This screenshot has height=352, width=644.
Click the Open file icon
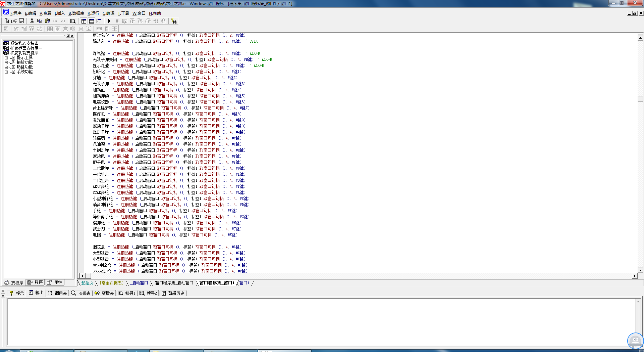(14, 21)
